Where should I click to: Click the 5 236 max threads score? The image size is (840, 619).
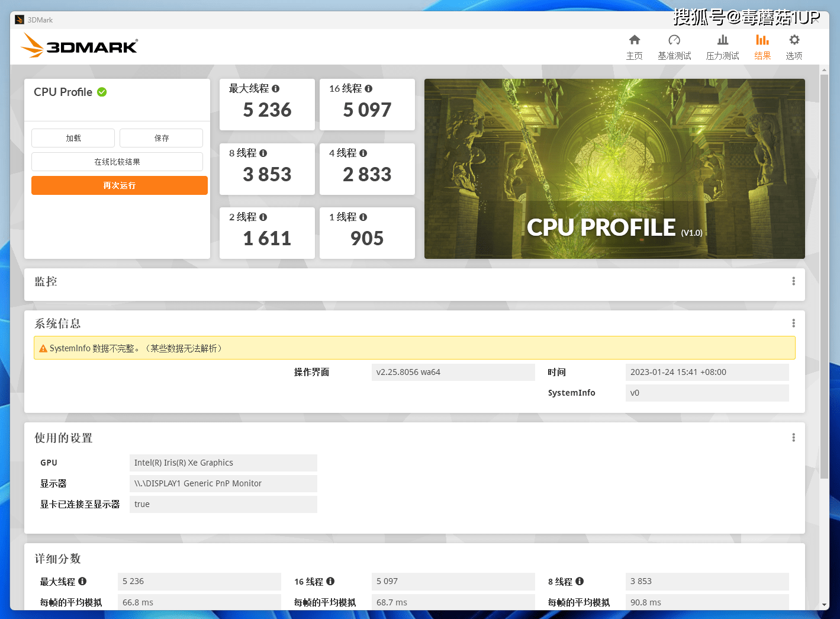pos(267,110)
